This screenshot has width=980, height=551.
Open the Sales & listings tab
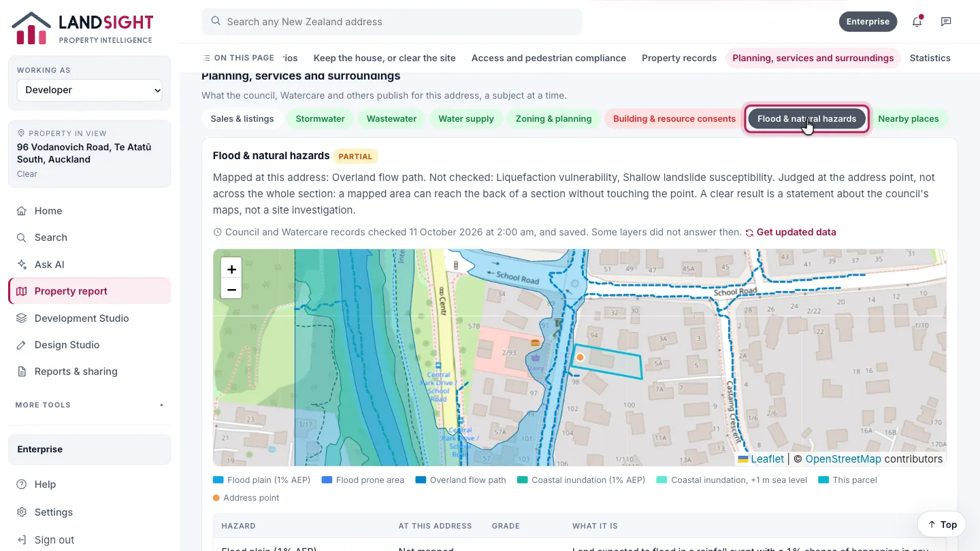[242, 118]
